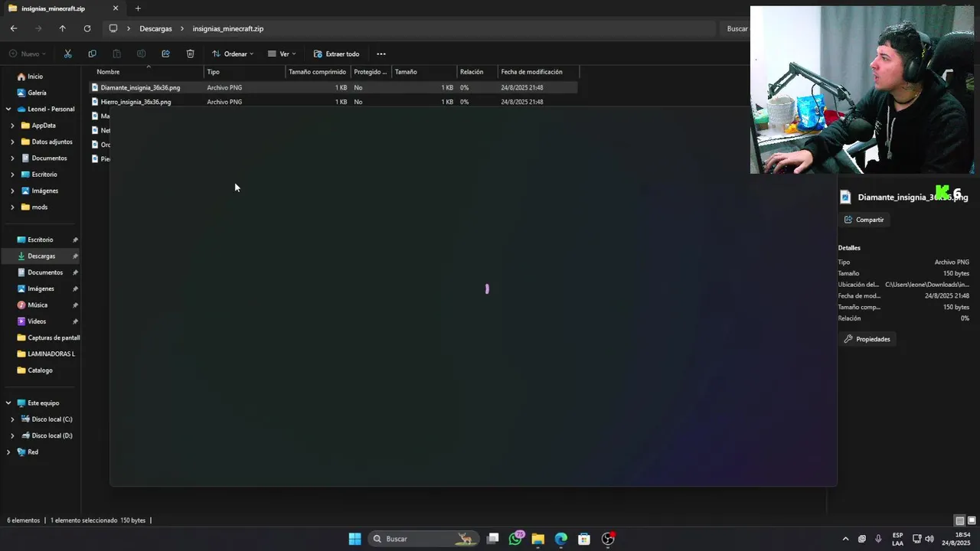This screenshot has width=980, height=551.
Task: Click the taskbar Buscar search box
Action: [x=423, y=539]
